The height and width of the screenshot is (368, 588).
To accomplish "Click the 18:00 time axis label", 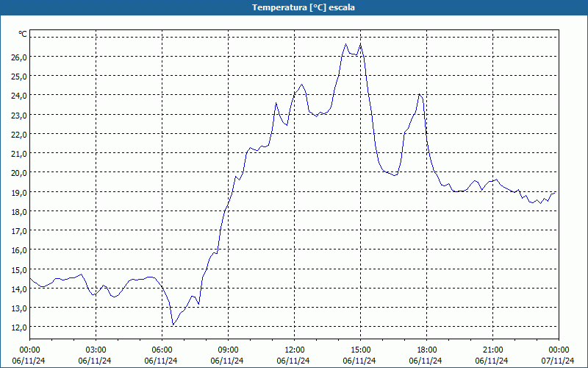I will (427, 350).
